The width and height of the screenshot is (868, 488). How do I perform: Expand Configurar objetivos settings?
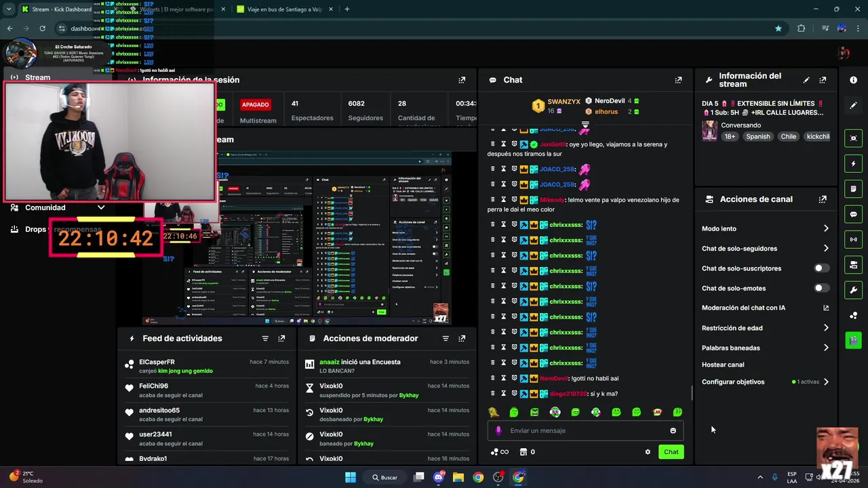click(826, 382)
